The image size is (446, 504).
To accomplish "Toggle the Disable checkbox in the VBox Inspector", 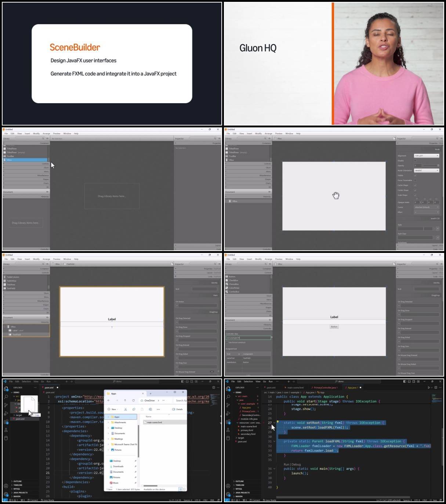I will [415, 160].
